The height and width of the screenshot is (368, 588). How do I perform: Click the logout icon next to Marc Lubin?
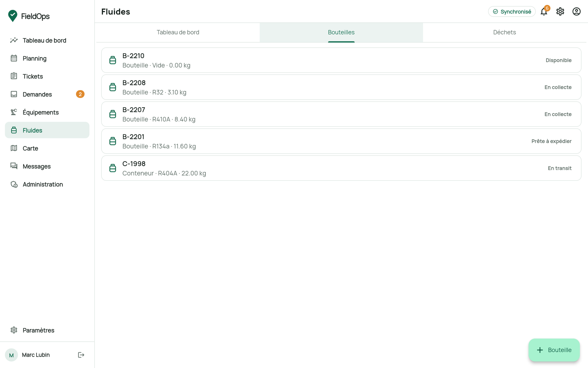coord(81,355)
